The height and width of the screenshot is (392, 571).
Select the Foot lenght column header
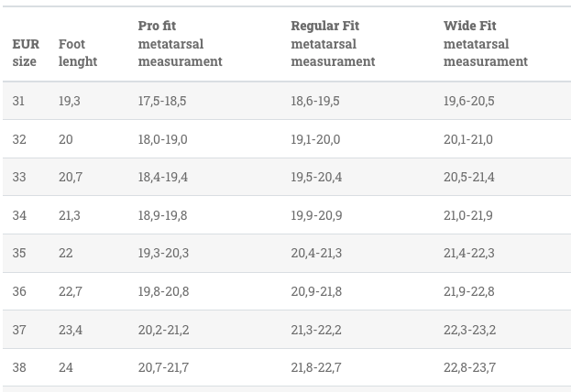[78, 53]
